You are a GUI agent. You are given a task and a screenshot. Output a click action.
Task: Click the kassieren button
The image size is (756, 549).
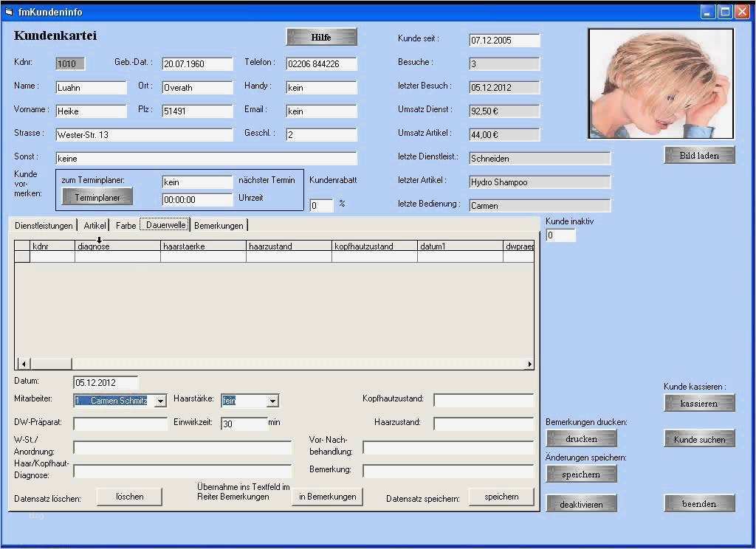point(698,403)
